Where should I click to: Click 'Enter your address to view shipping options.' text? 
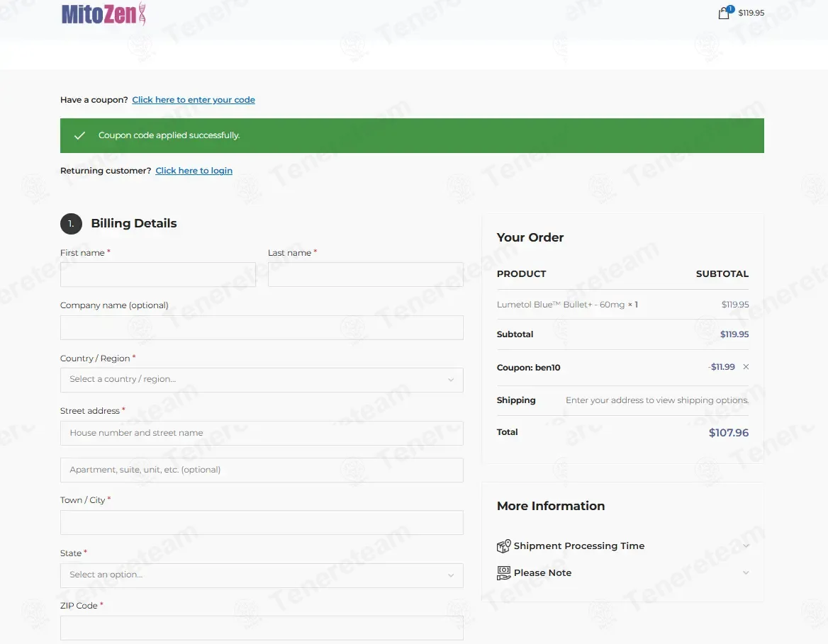tap(657, 400)
